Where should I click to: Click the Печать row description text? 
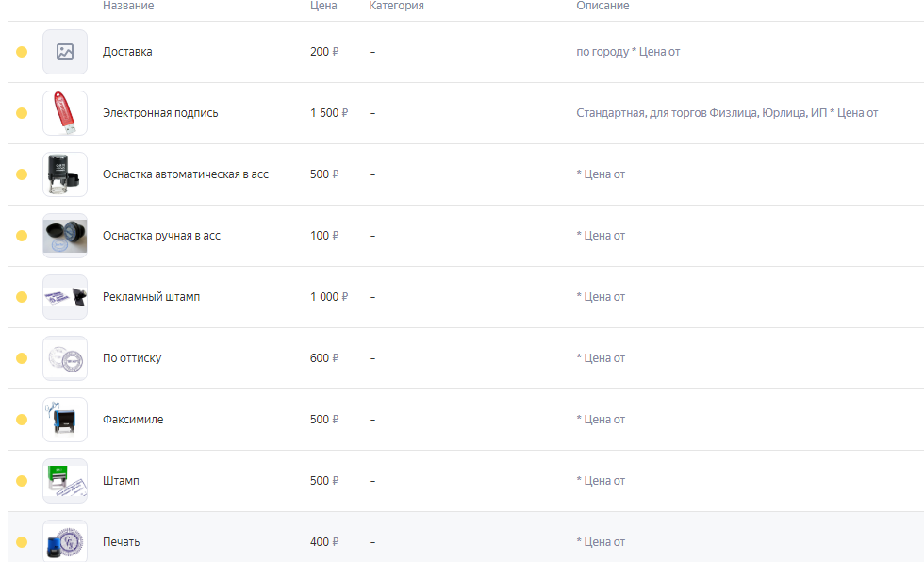601,542
